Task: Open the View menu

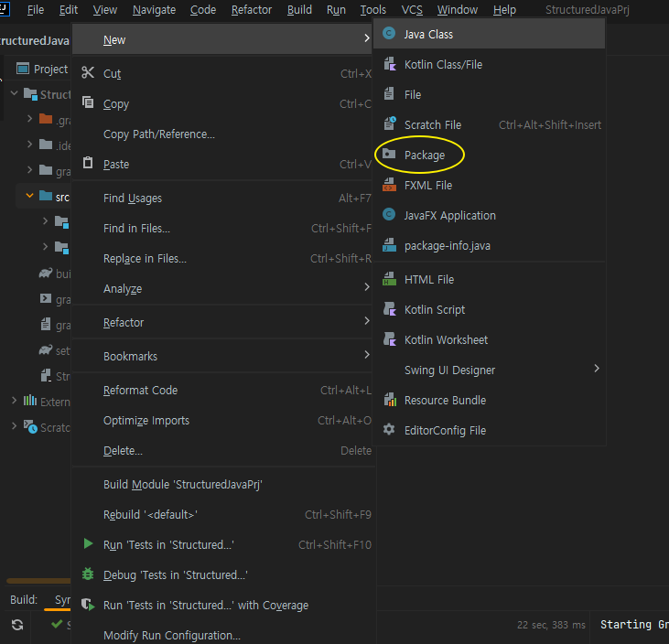Action: tap(105, 10)
